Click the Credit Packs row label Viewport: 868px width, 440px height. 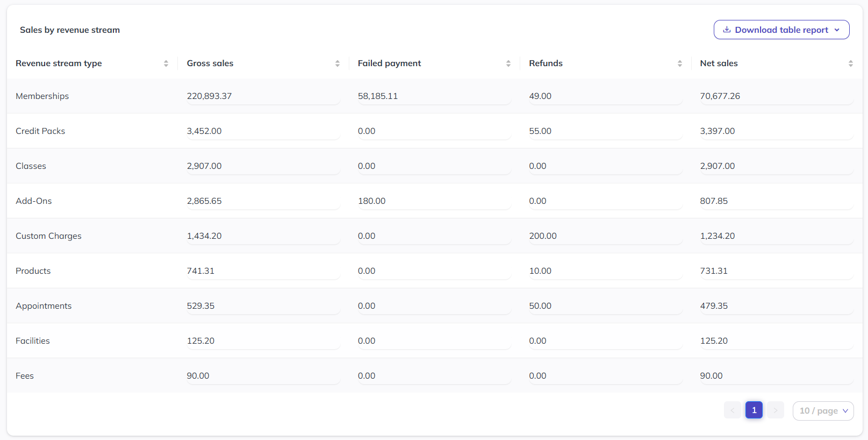click(x=40, y=131)
